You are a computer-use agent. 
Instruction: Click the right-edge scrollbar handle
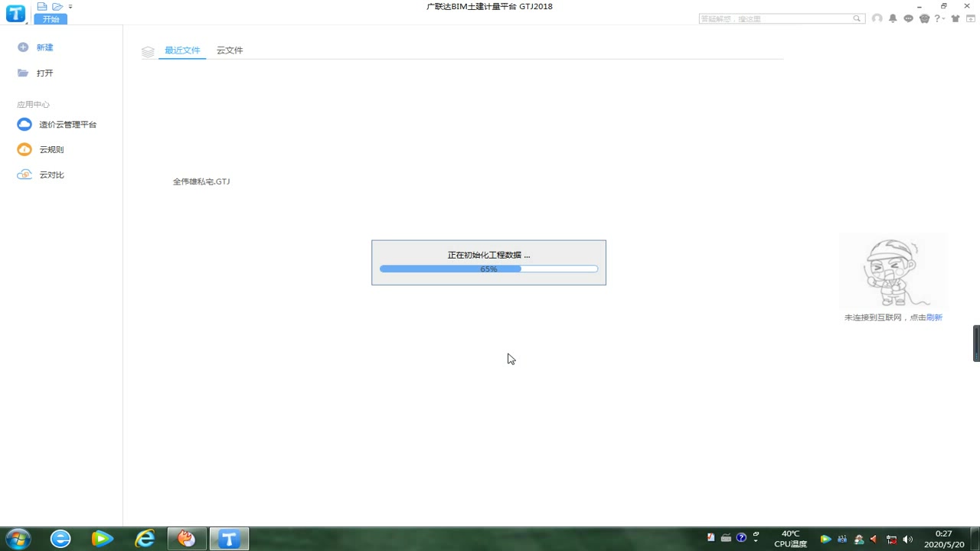(976, 343)
